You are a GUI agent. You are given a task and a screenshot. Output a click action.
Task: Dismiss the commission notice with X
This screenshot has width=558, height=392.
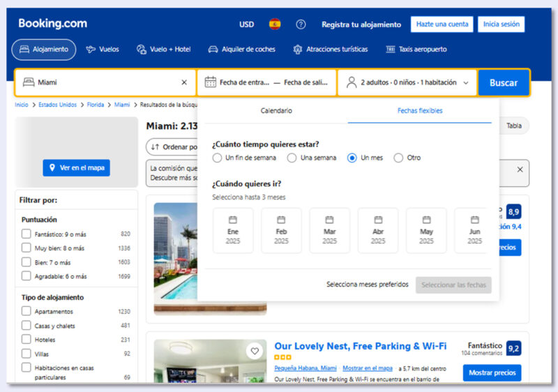tap(520, 169)
